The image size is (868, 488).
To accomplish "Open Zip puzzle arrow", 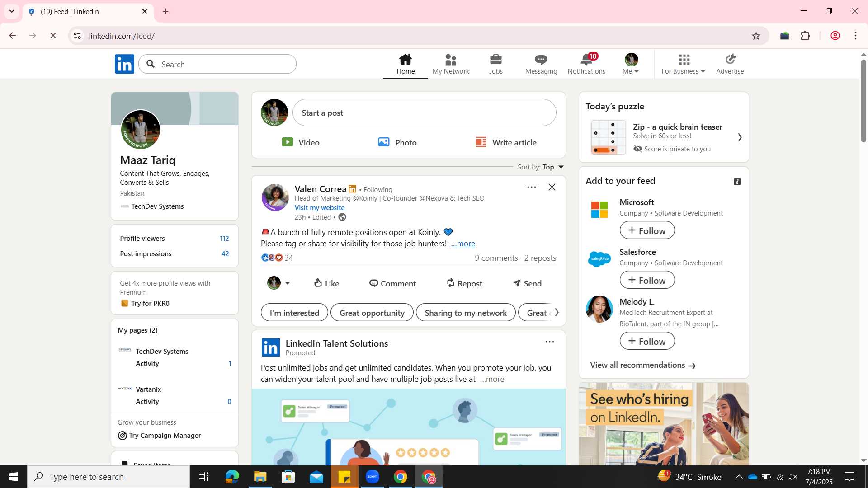I will point(740,137).
